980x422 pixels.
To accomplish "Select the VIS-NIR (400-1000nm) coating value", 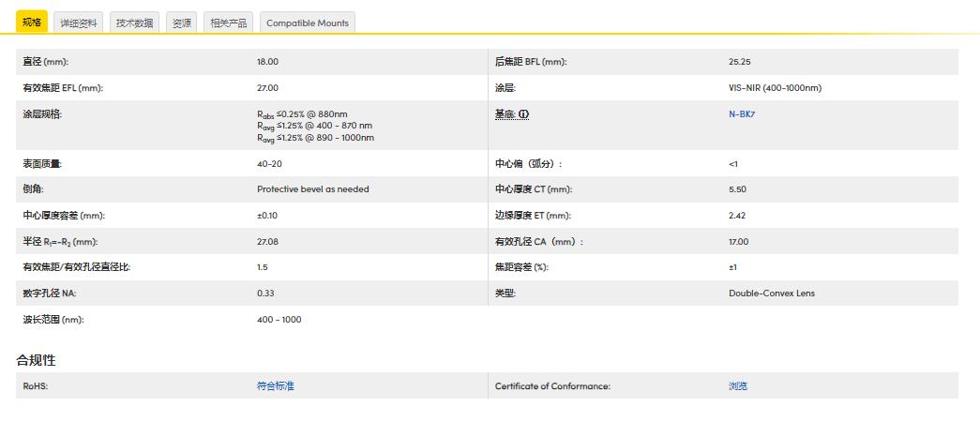I will point(775,88).
